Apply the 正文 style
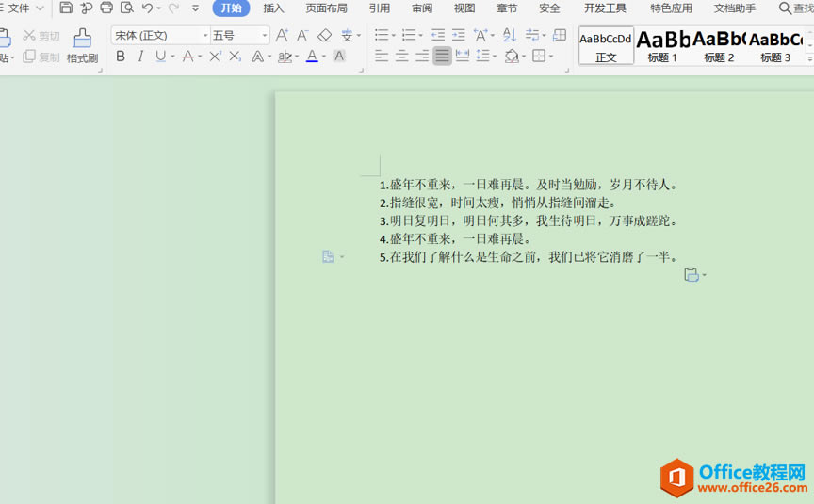 606,45
